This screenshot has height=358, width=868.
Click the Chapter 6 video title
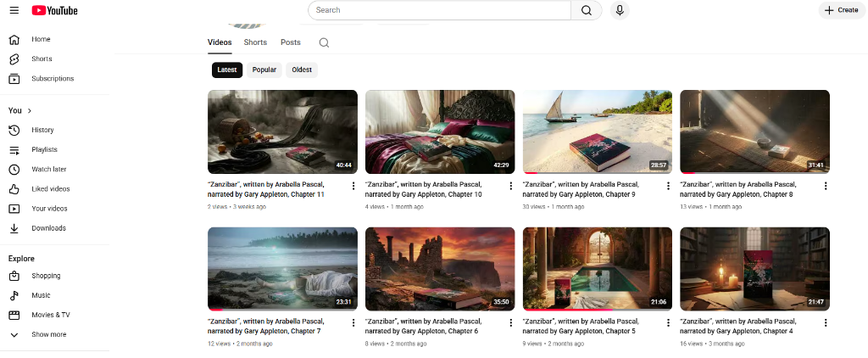[x=422, y=327]
